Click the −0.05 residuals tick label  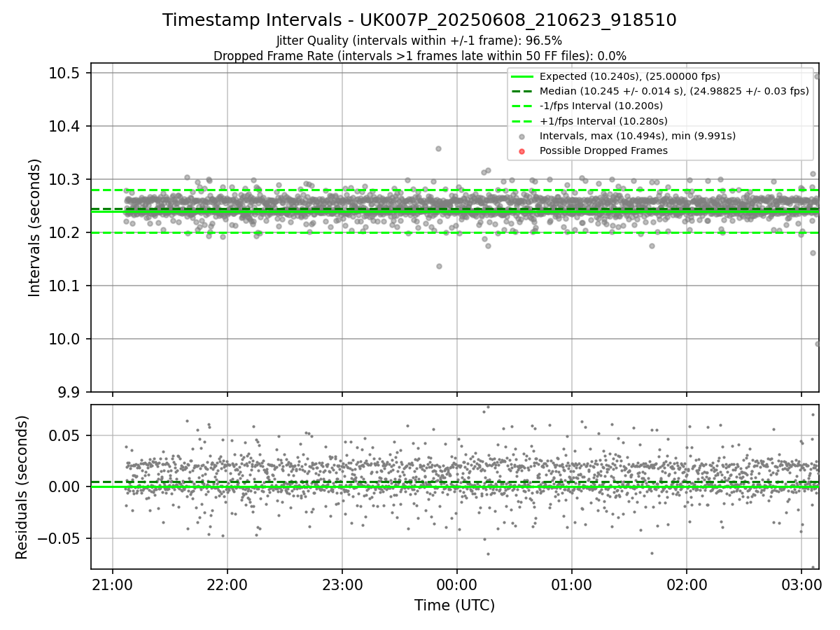coord(59,538)
